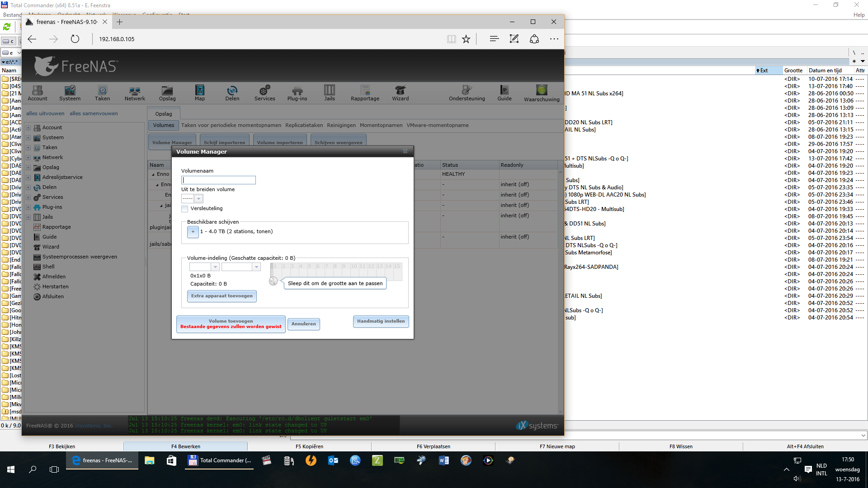Screen dimensions: 868x488
Task: Select Systeemprocessen weergeven in the tree
Action: click(80, 257)
